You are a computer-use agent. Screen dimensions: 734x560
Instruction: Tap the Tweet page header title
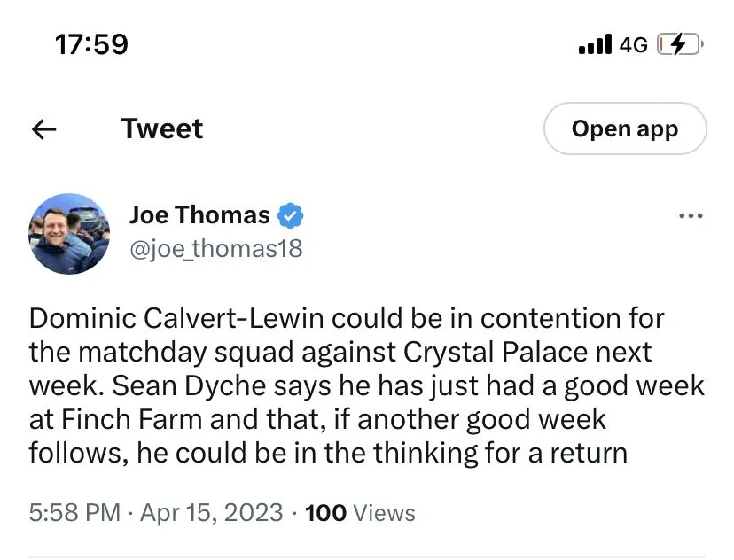point(162,129)
